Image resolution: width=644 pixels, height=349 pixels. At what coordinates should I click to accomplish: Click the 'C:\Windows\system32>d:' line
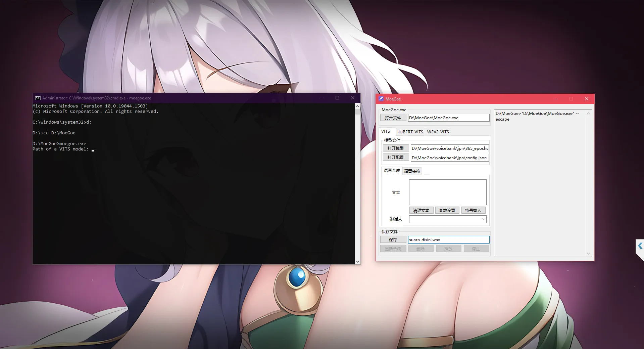62,122
